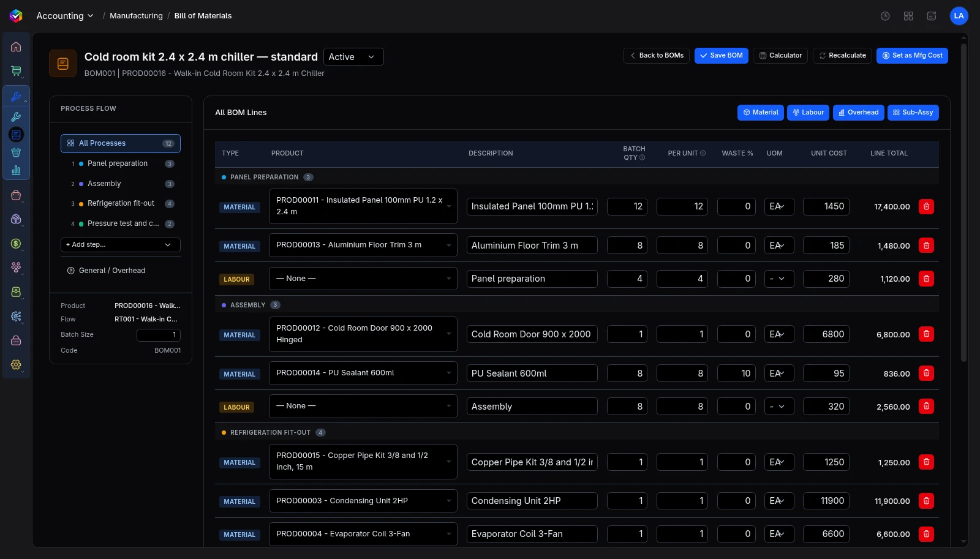980x559 pixels.
Task: Add a Labour line
Action: [809, 113]
